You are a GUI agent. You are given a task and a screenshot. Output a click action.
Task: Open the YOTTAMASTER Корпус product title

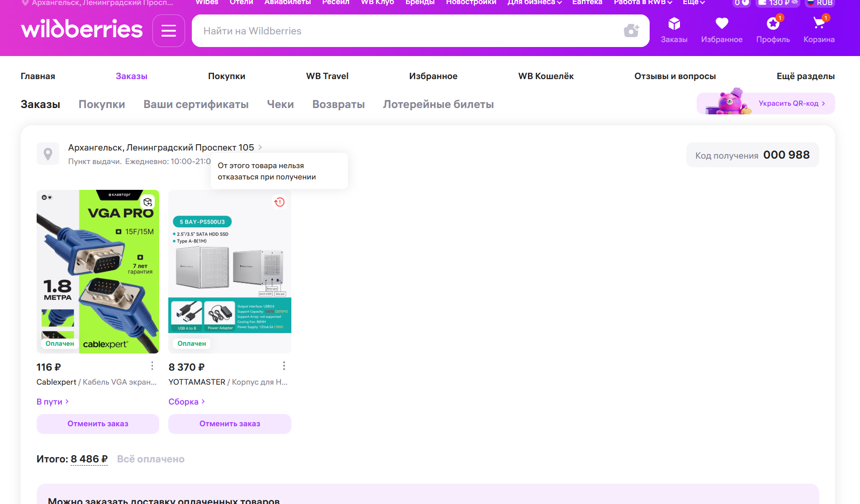pos(228,382)
